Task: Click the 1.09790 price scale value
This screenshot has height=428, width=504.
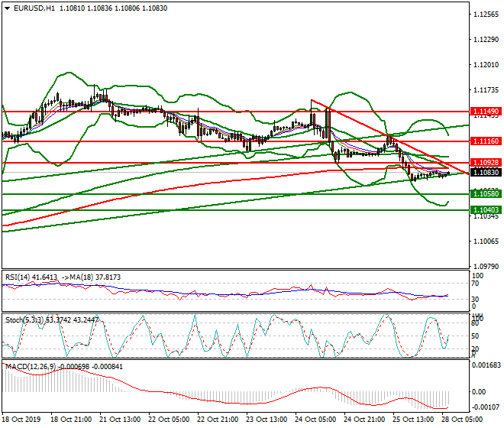Action: [x=486, y=266]
